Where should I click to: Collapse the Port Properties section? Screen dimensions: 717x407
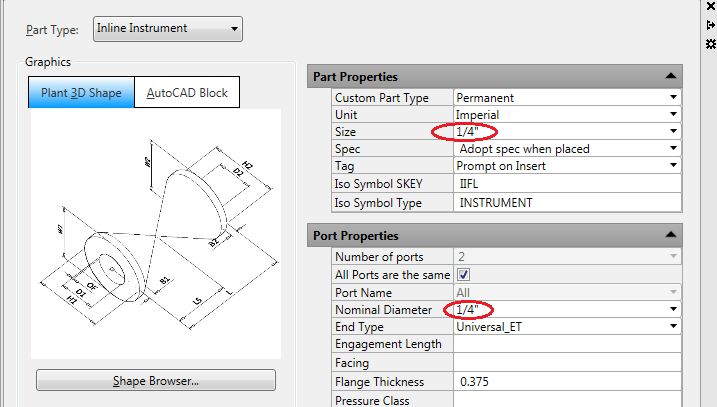pyautogui.click(x=670, y=235)
